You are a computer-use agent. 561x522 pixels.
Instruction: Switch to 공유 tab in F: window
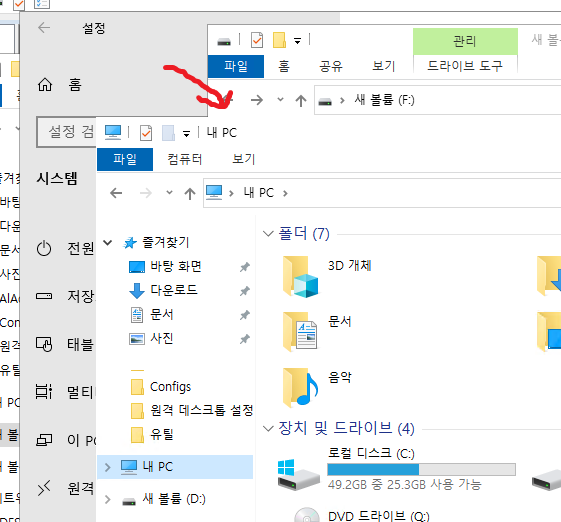coord(331,66)
